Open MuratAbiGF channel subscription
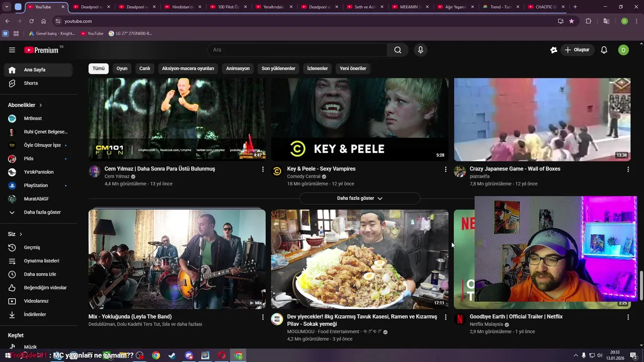Image resolution: width=644 pixels, height=362 pixels. click(x=38, y=199)
